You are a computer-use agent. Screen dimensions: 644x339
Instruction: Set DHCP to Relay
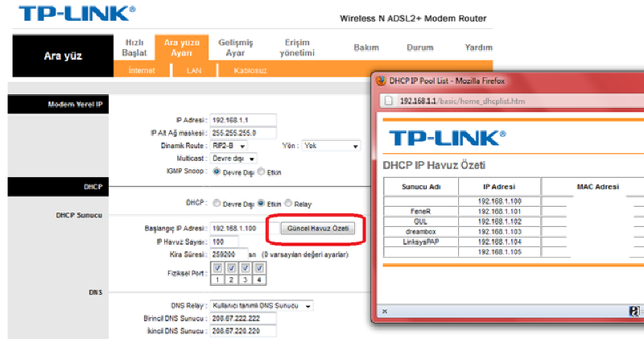[x=288, y=204]
